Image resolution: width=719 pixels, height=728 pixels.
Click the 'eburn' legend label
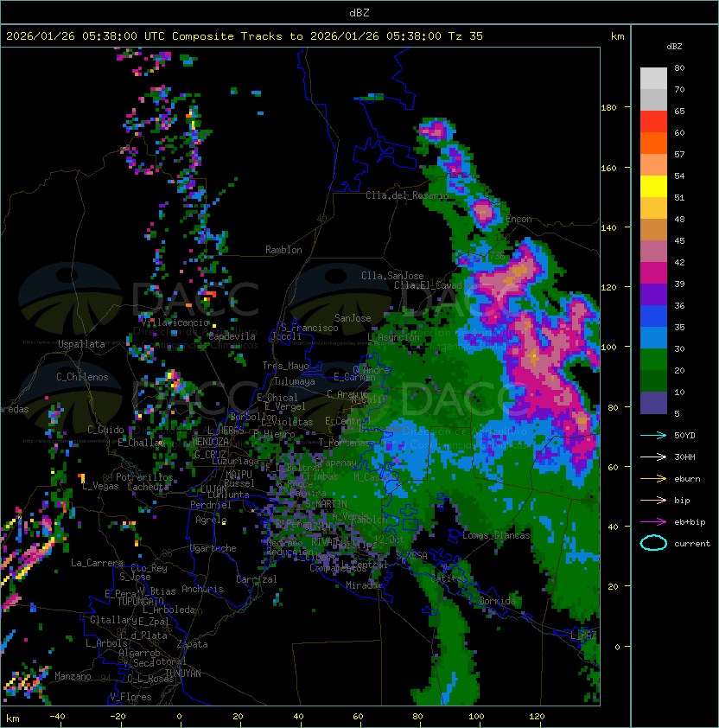[x=687, y=479]
